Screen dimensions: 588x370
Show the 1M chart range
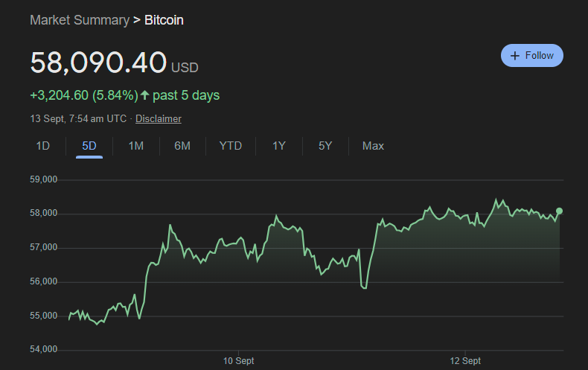pyautogui.click(x=135, y=146)
